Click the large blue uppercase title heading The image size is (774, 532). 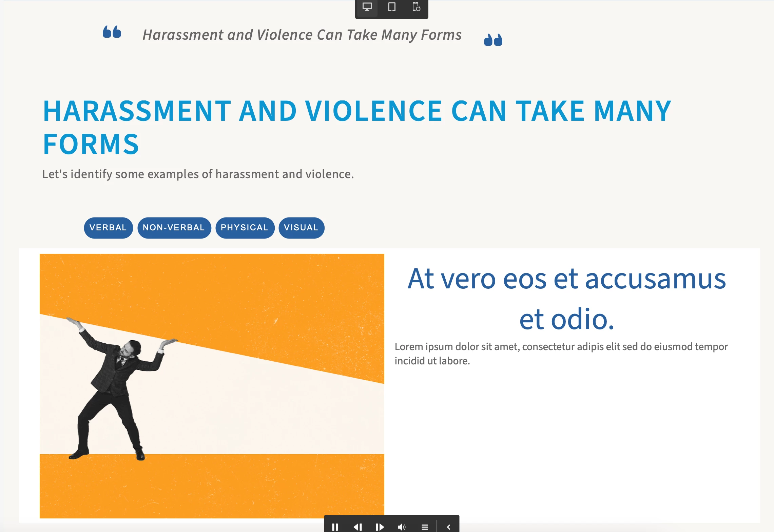357,127
